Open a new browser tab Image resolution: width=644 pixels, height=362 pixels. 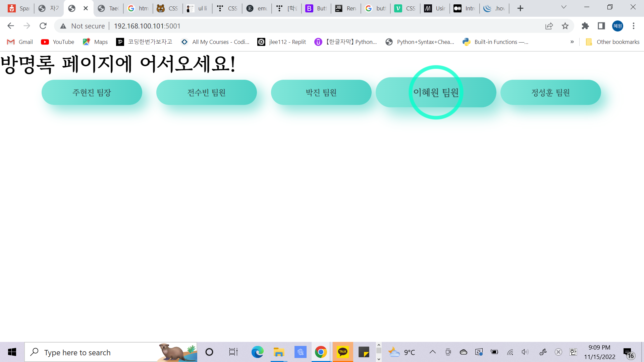pyautogui.click(x=520, y=8)
